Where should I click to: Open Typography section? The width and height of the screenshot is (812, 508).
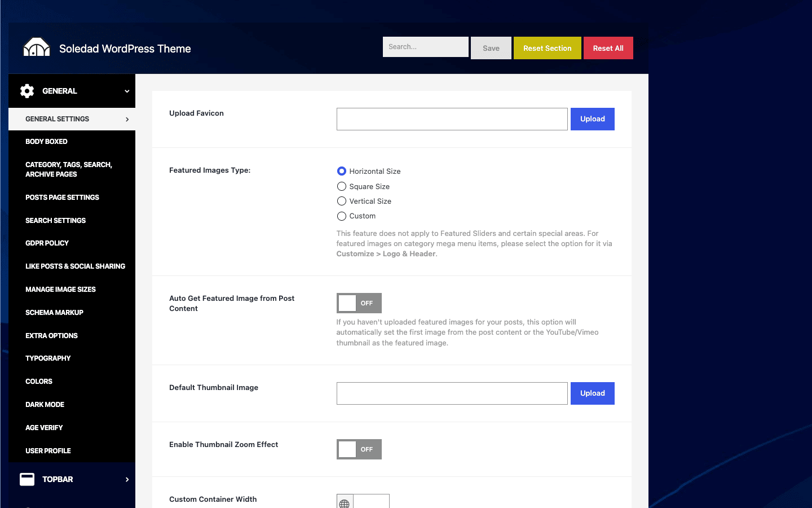tap(72, 358)
